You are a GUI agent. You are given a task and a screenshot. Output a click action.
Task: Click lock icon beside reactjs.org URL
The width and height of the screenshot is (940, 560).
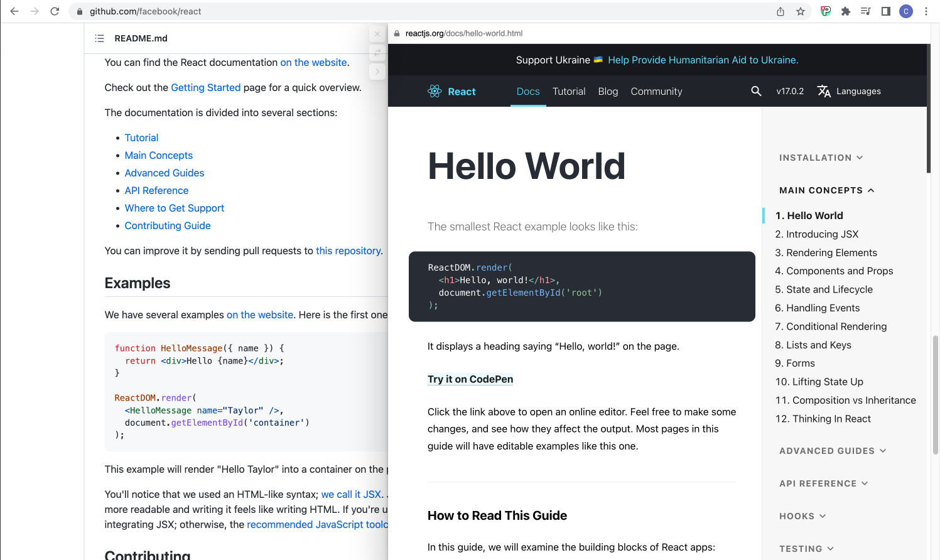coord(397,33)
